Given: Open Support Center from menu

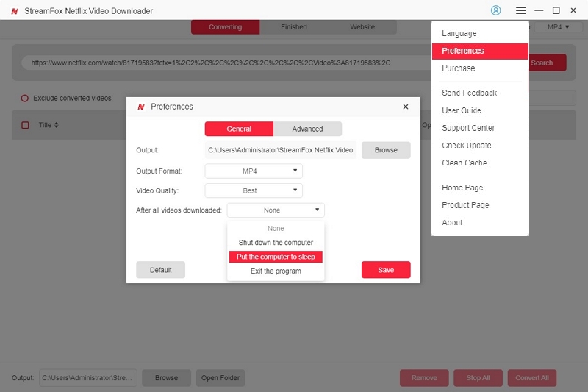Looking at the screenshot, I should tap(480, 128).
